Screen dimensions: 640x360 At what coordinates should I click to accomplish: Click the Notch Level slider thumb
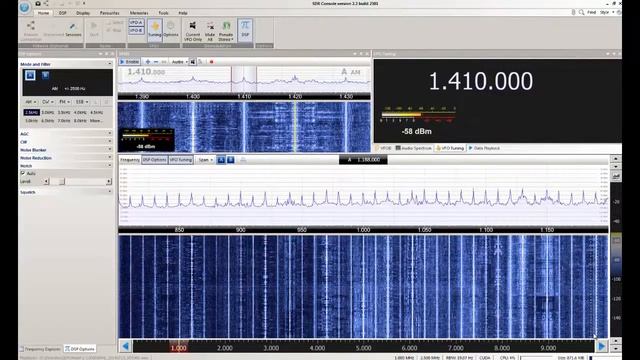62,181
